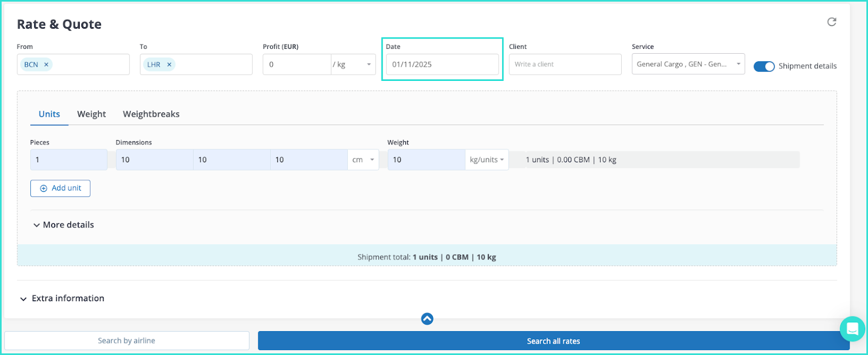Image resolution: width=868 pixels, height=355 pixels.
Task: Click the Client input field
Action: 565,65
